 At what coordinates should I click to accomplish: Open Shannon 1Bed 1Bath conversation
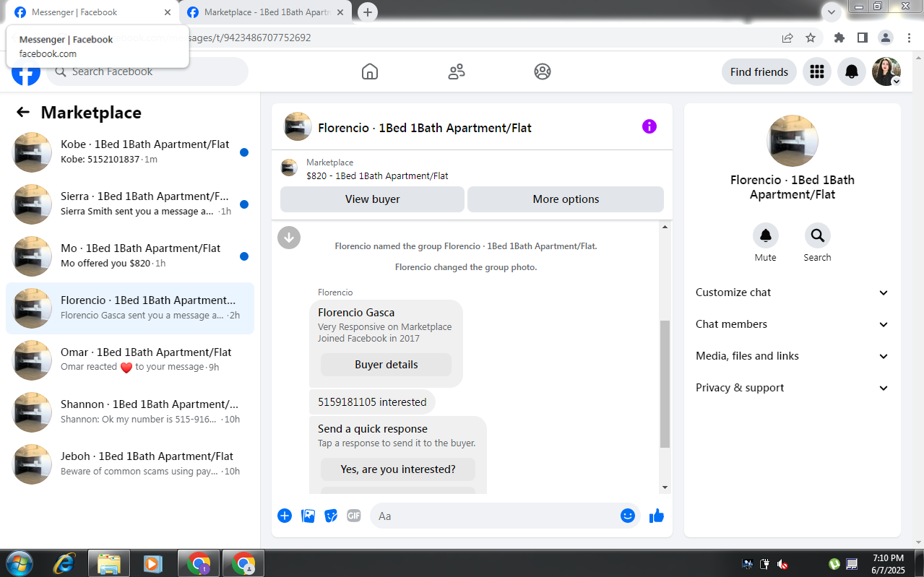[130, 412]
